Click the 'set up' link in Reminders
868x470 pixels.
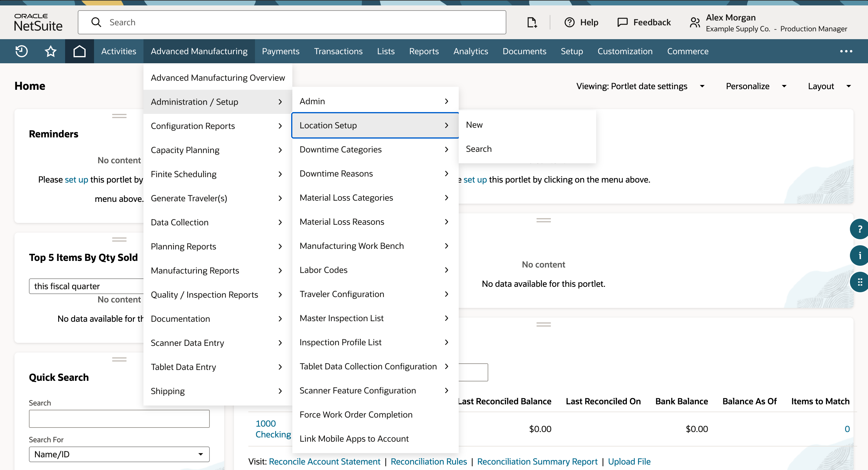tap(77, 180)
